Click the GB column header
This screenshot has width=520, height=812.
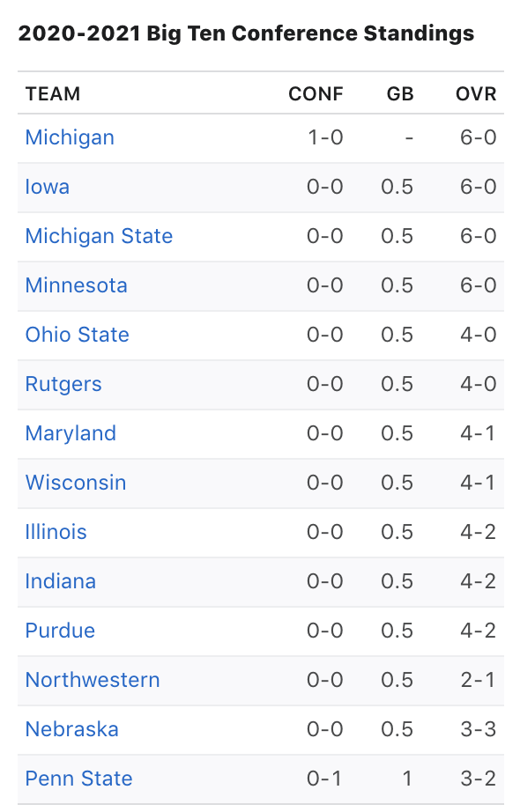[x=400, y=93]
